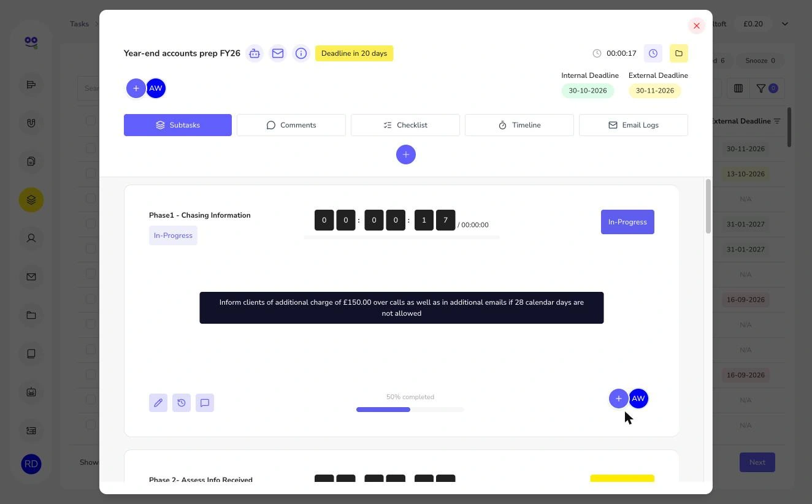Open the Checklist tab
The width and height of the screenshot is (812, 504).
pos(405,125)
